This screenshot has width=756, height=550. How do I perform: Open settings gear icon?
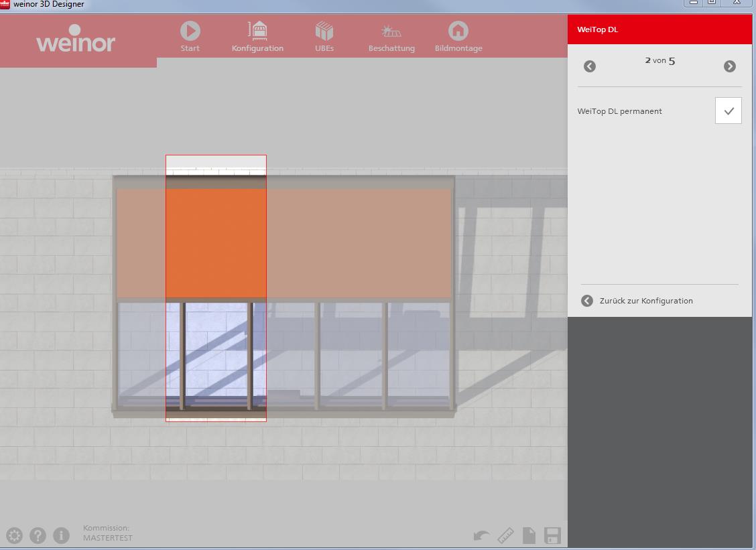coord(14,535)
